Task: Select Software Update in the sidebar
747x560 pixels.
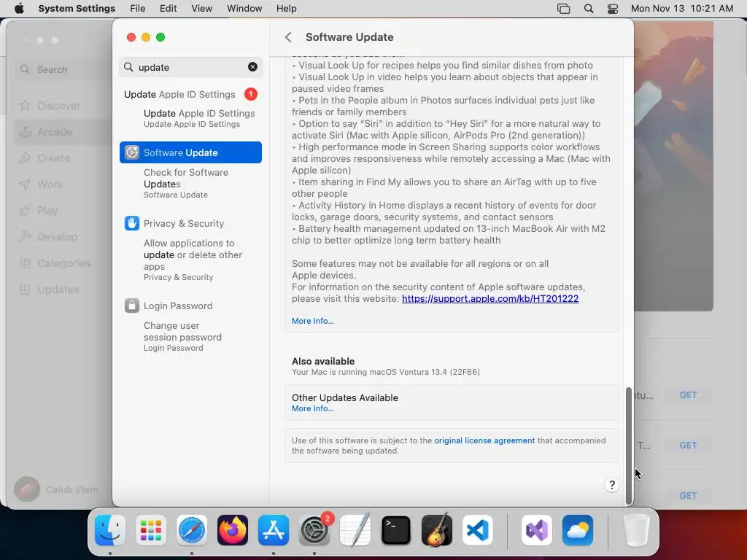Action: (190, 152)
